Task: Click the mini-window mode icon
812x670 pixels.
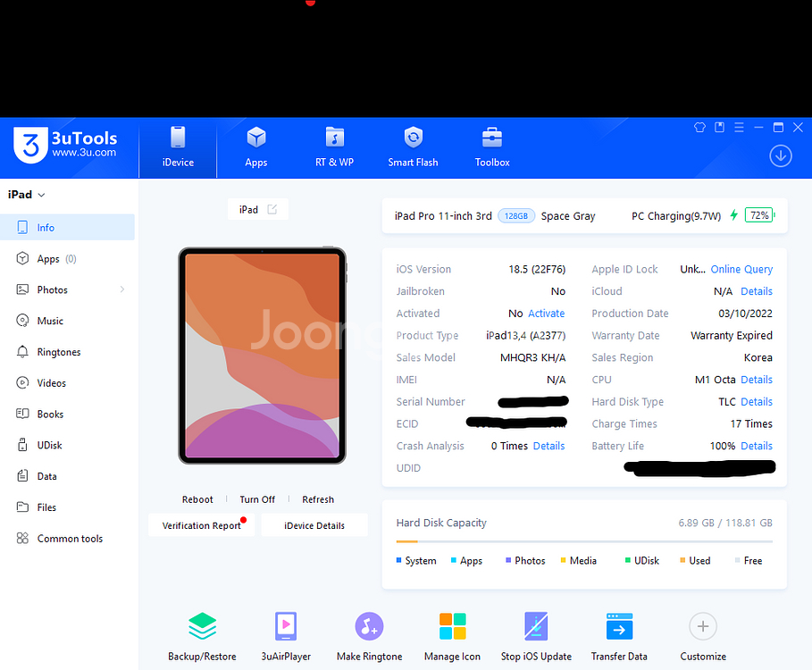Action: (719, 128)
